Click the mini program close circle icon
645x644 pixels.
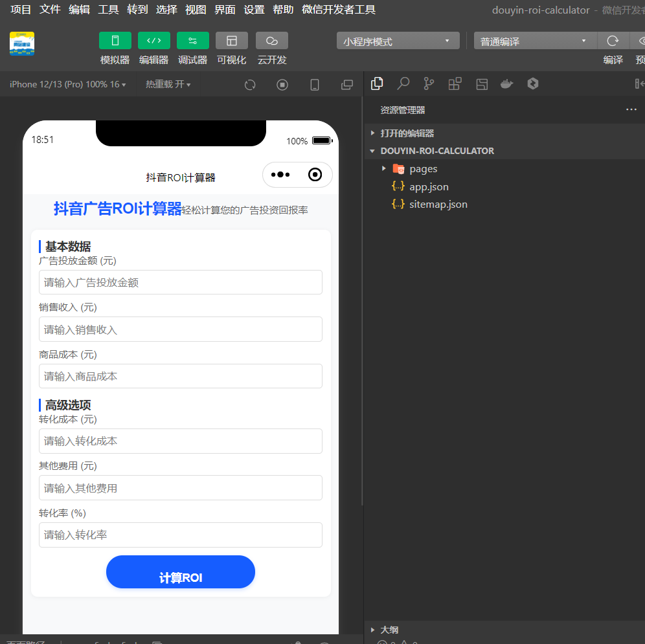pyautogui.click(x=315, y=175)
